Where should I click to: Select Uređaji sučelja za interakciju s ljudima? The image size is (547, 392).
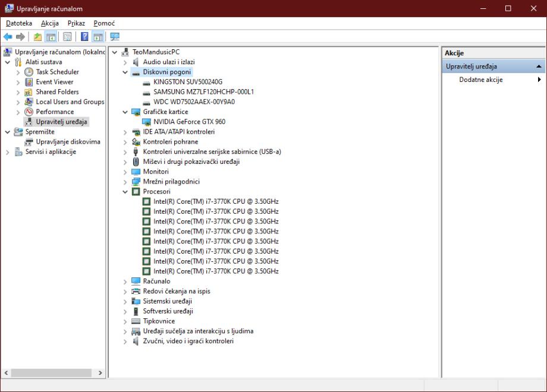(198, 331)
